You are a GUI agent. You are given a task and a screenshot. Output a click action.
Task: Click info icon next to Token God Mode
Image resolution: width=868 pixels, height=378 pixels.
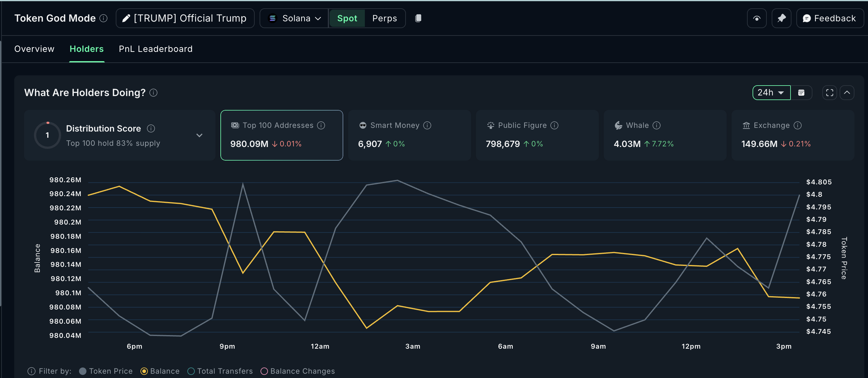[104, 18]
